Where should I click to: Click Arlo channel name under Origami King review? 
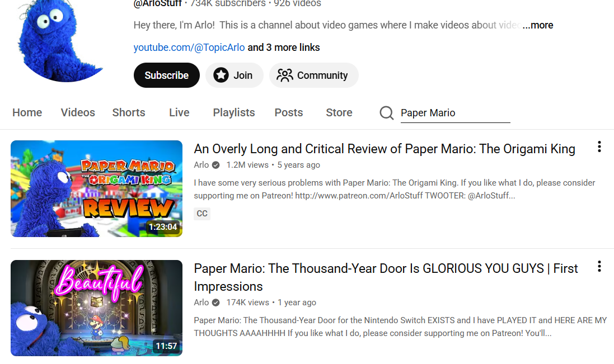point(201,165)
